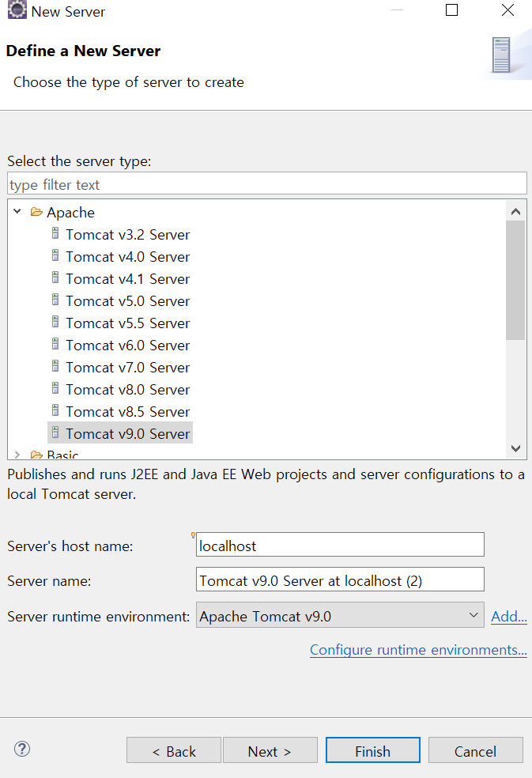Click the Tomcat v6.0 Server icon
Viewport: 532px width, 778px height.
coord(55,344)
